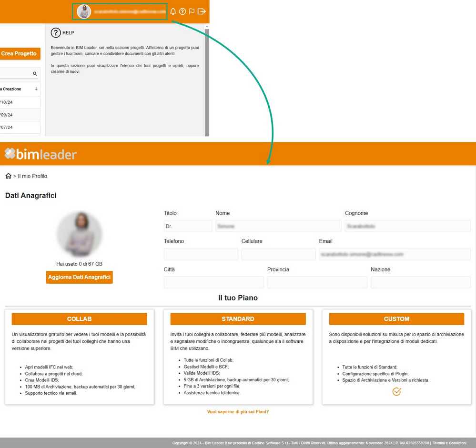Open Vuoi saperne di più sui Piani link
The width and height of the screenshot is (476, 448).
pyautogui.click(x=238, y=412)
